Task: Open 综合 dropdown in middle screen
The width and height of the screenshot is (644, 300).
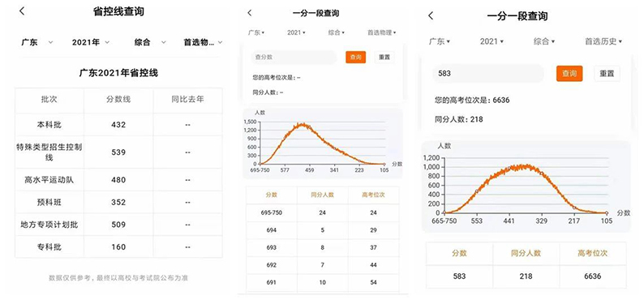Action: pos(337,32)
